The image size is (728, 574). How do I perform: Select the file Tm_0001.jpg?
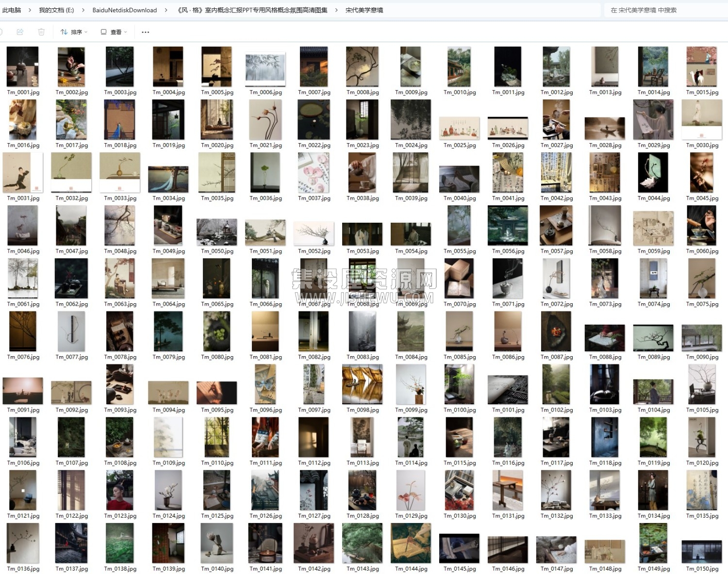[23, 71]
